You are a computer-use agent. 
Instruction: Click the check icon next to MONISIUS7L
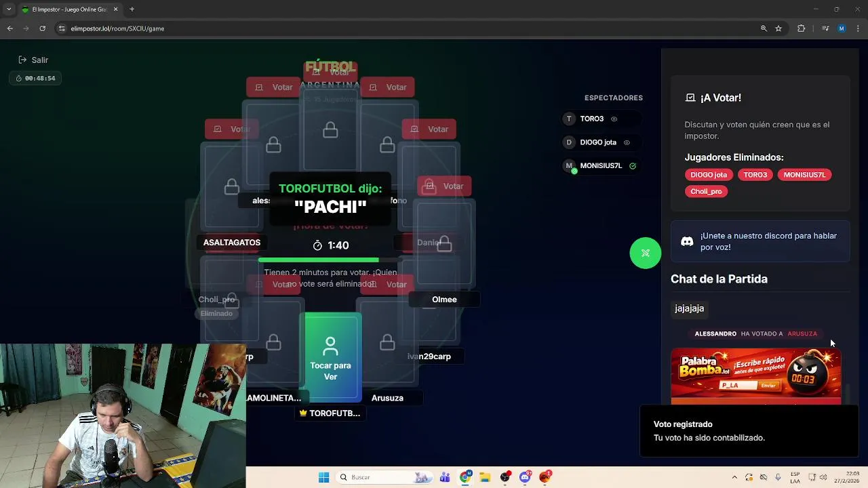[633, 165]
